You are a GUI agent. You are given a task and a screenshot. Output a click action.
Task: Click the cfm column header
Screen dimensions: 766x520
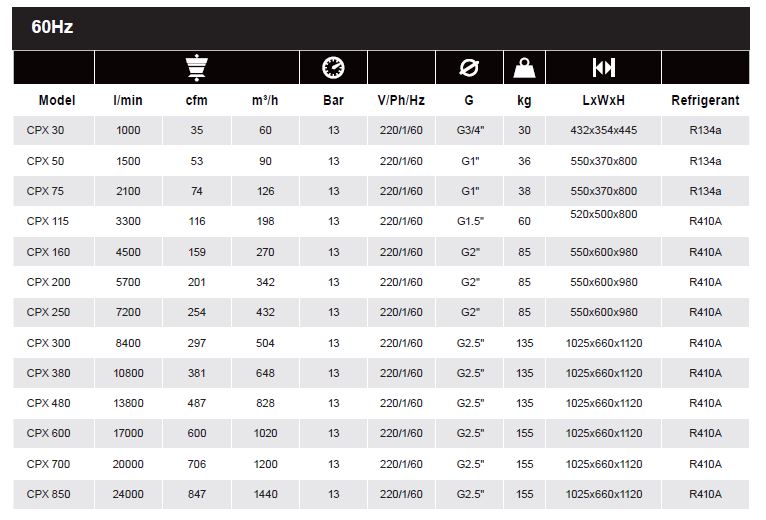(196, 100)
